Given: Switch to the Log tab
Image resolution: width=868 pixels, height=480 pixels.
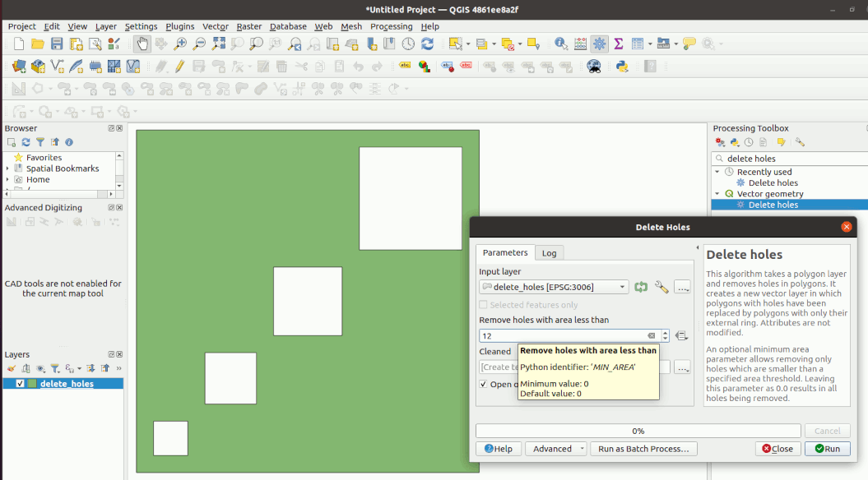Looking at the screenshot, I should pos(549,252).
